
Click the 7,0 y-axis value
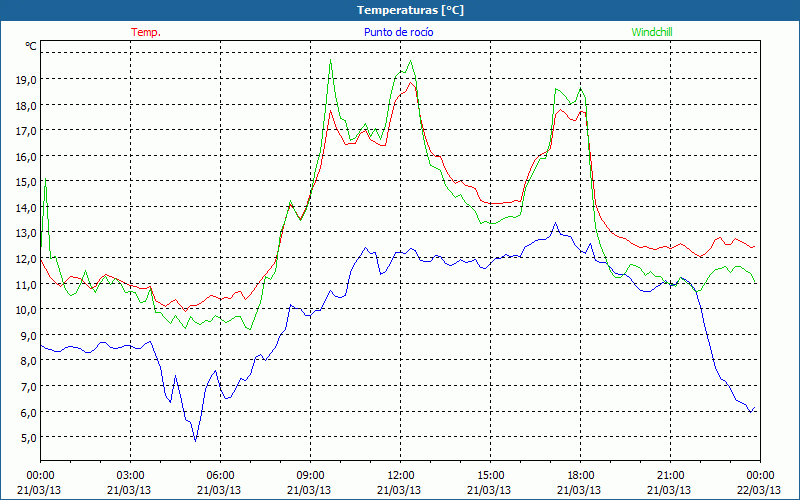29,387
